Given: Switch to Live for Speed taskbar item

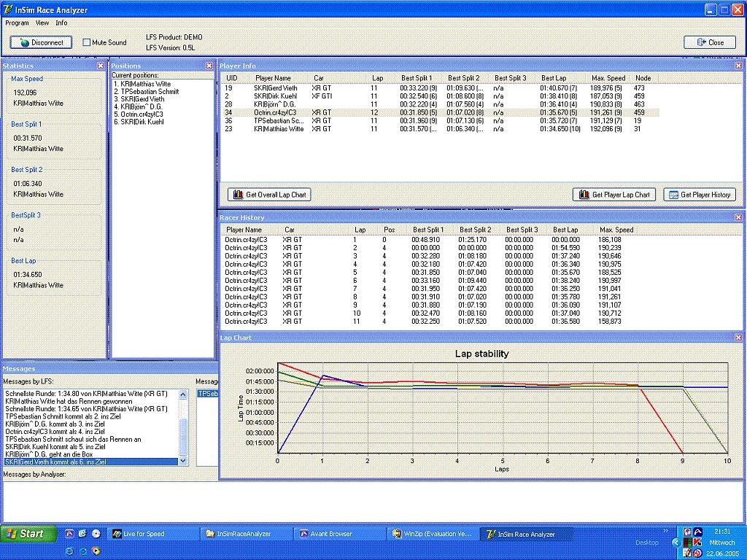Looking at the screenshot, I should click(152, 534).
